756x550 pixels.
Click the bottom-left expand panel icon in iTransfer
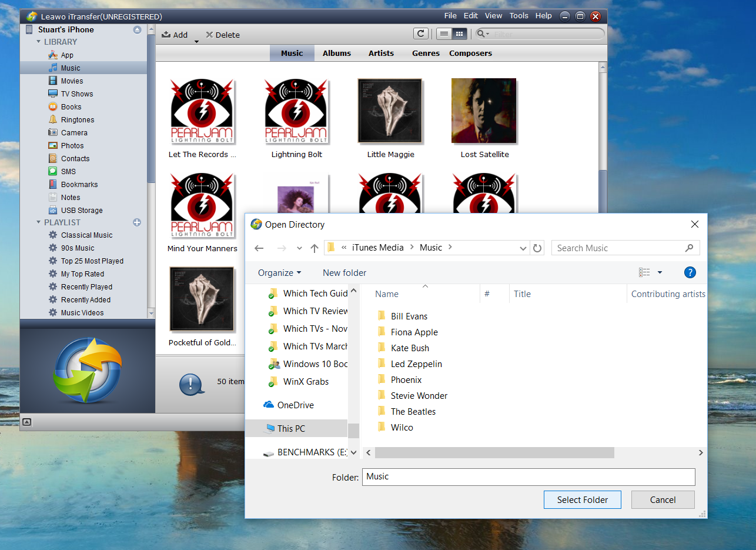click(x=26, y=422)
